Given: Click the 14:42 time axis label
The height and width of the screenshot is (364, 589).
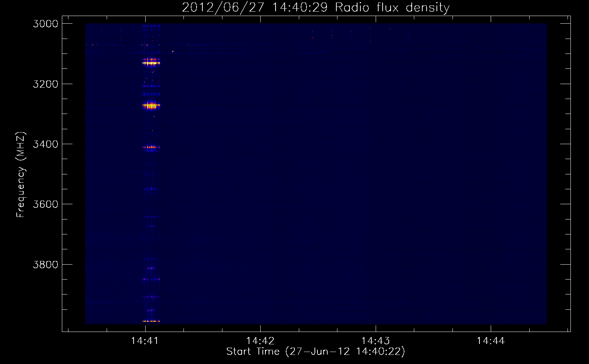Looking at the screenshot, I should click(x=260, y=341).
